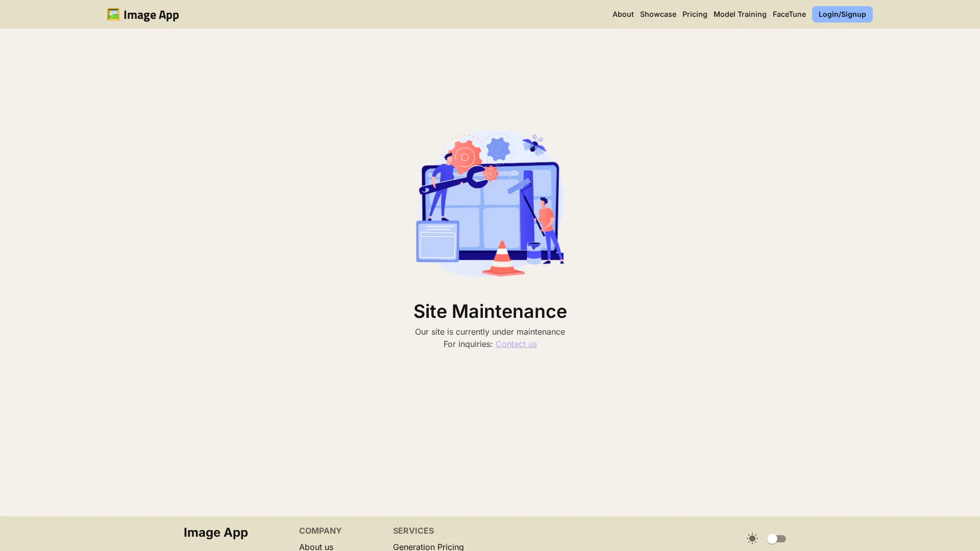Image resolution: width=980 pixels, height=551 pixels.
Task: Open the Pricing navigation link
Action: click(694, 14)
